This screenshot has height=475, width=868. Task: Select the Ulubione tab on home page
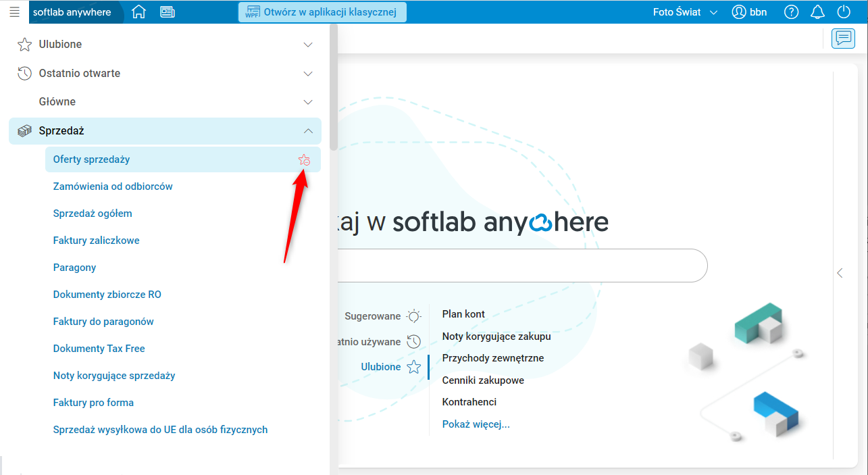tap(381, 367)
